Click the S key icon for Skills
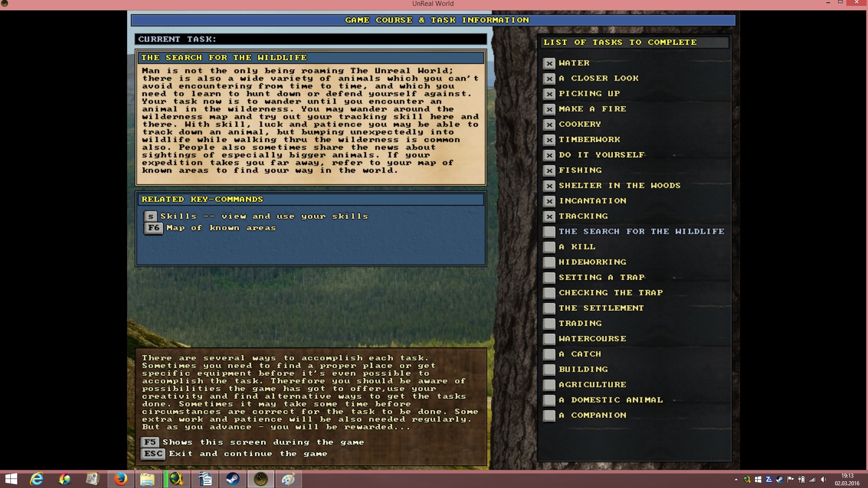Screen dimensions: 868x488 [151, 216]
